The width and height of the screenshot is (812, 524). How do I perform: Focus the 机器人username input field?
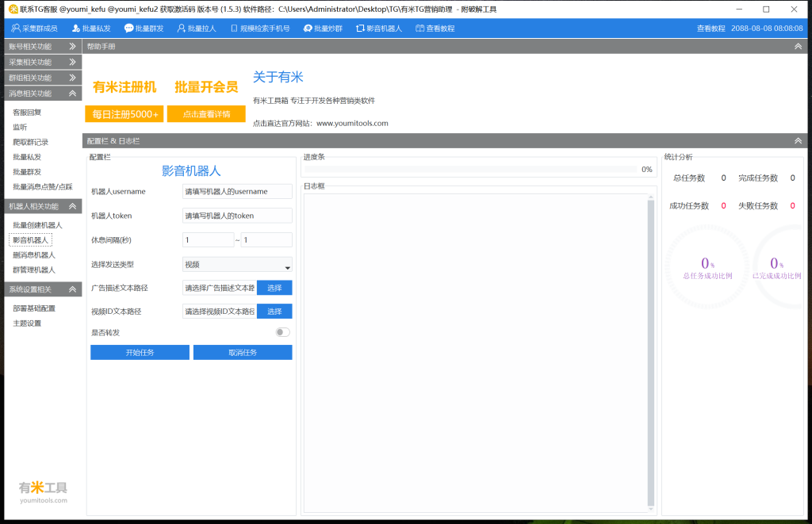[x=237, y=192]
